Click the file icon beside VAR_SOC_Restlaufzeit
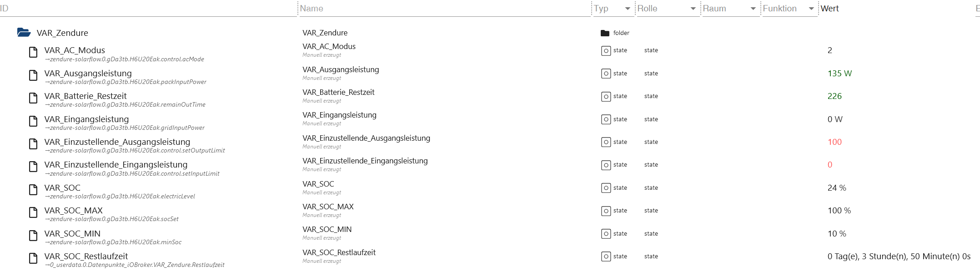 33,258
